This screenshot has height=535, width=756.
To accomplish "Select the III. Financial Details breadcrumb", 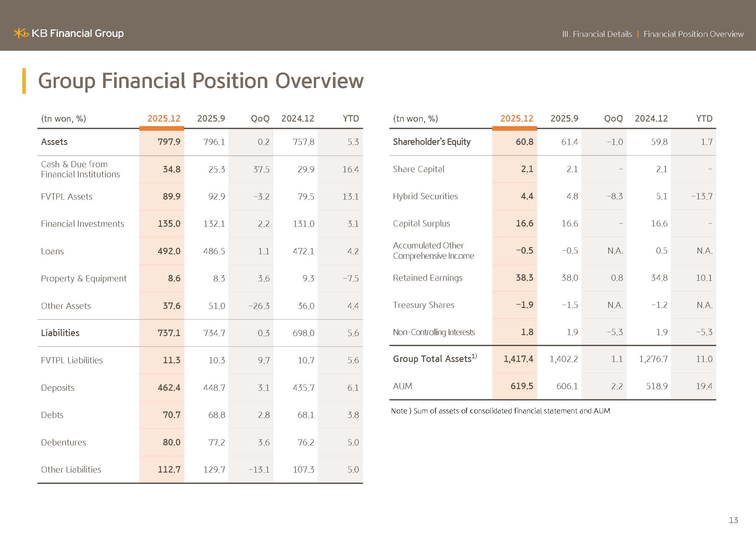I will pos(597,34).
